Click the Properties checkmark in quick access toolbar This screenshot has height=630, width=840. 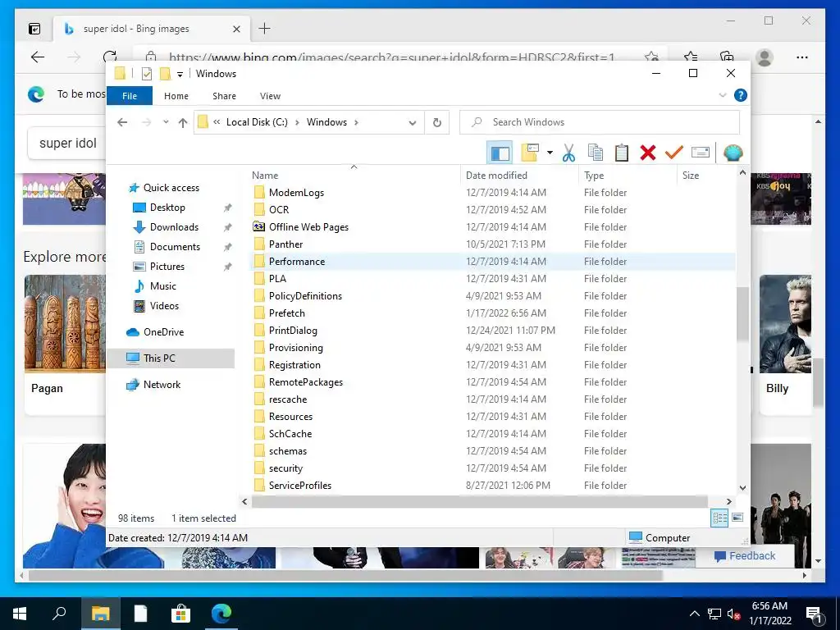point(146,74)
